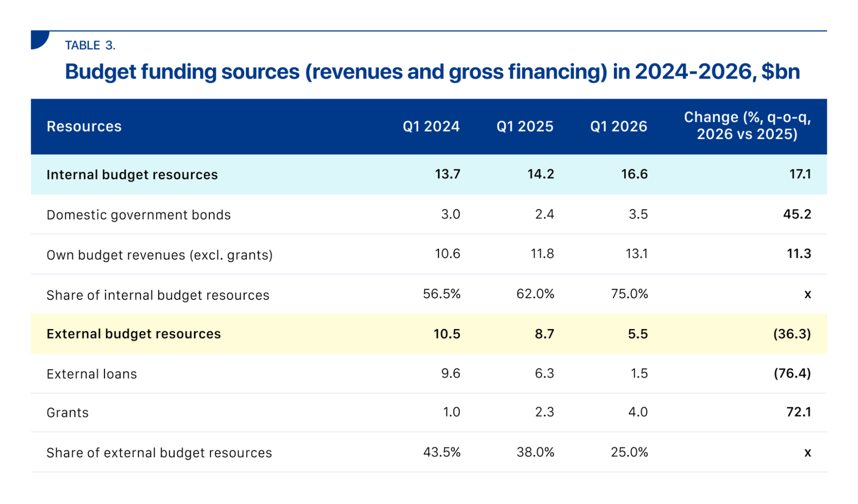Select the 3.5 value for Domestic government bonds
The image size is (858, 504).
638,214
